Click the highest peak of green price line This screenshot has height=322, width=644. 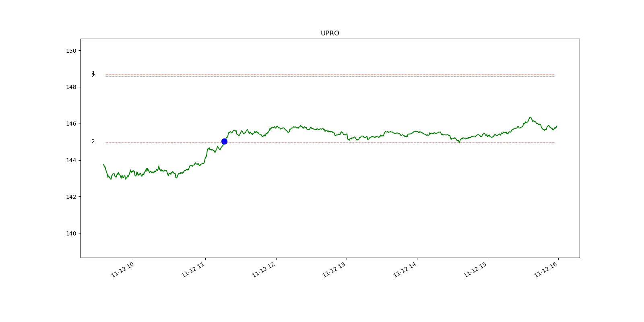point(530,117)
